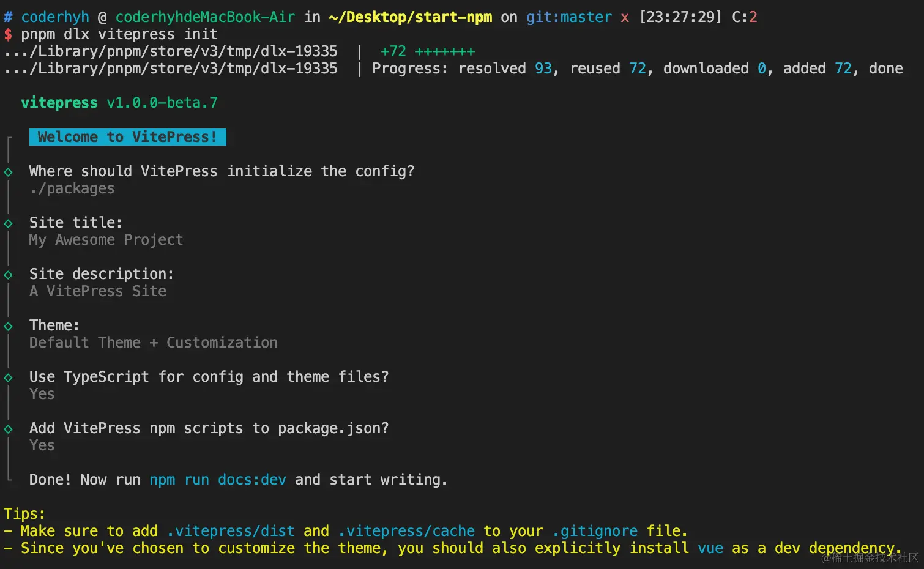924x569 pixels.
Task: Click the 'Yes' answer under the npm scripts question
Action: click(x=42, y=445)
